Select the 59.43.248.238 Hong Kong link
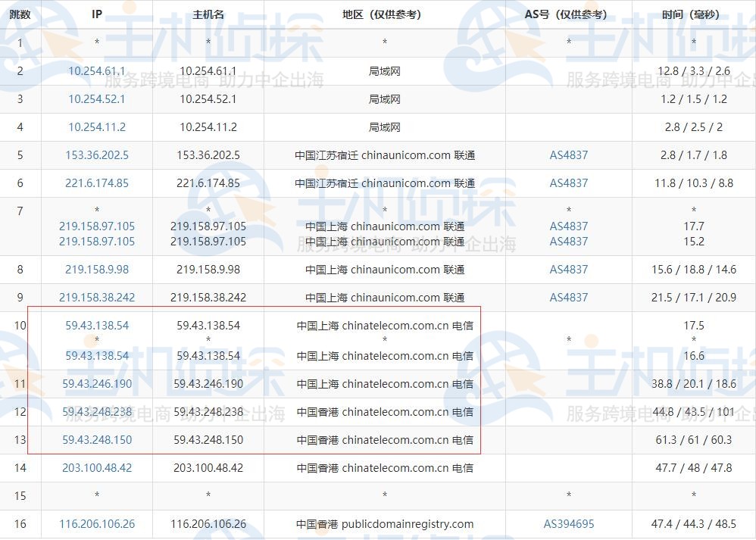Viewport: 756px width, 540px height. tap(96, 412)
